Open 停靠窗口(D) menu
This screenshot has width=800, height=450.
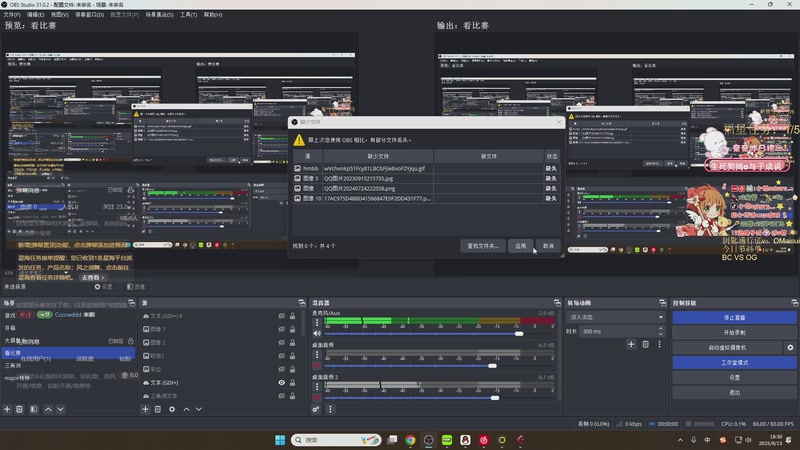point(89,15)
